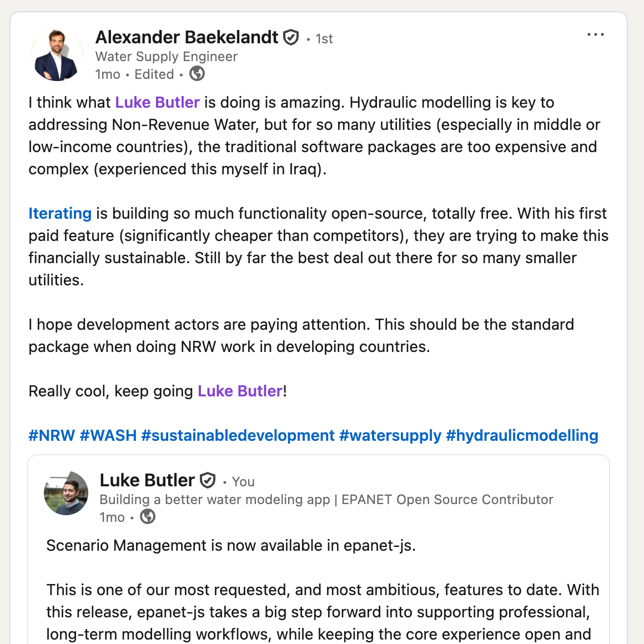View Luke Butler's profile photo
This screenshot has height=644, width=644.
click(66, 493)
